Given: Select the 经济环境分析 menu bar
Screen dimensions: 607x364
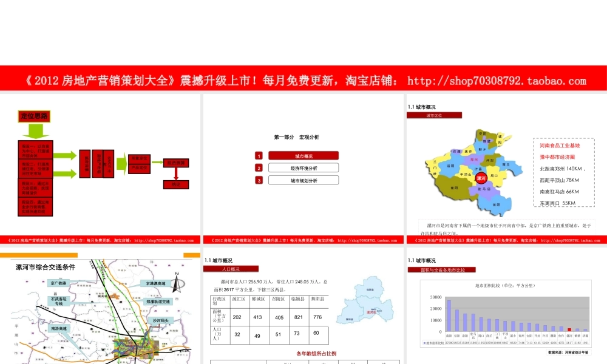Looking at the screenshot, I should click(x=303, y=168).
